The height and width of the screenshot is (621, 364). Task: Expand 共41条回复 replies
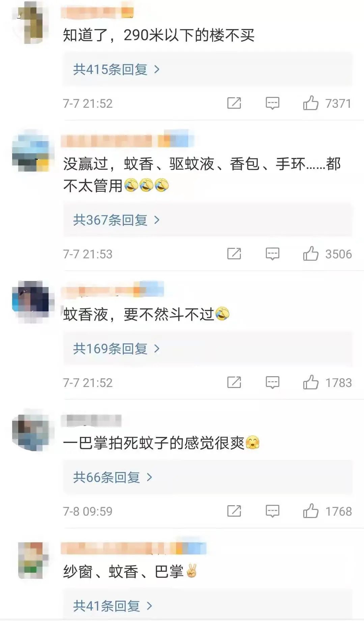(113, 606)
